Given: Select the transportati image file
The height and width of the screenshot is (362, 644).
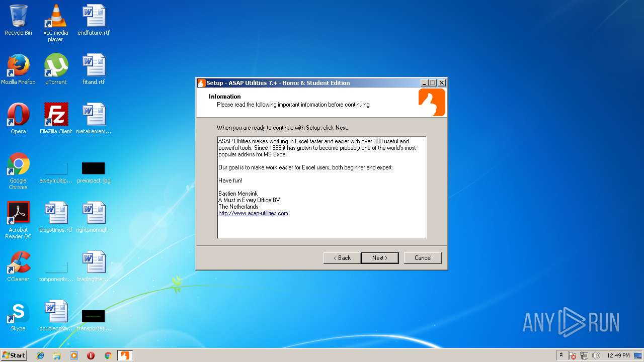Looking at the screenshot, I should tap(94, 320).
